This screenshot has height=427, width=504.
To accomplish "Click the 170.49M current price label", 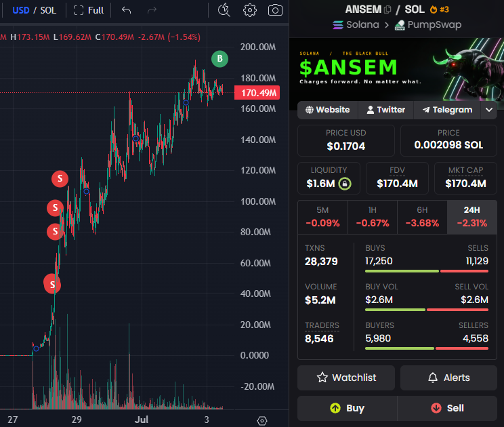I will coord(257,93).
